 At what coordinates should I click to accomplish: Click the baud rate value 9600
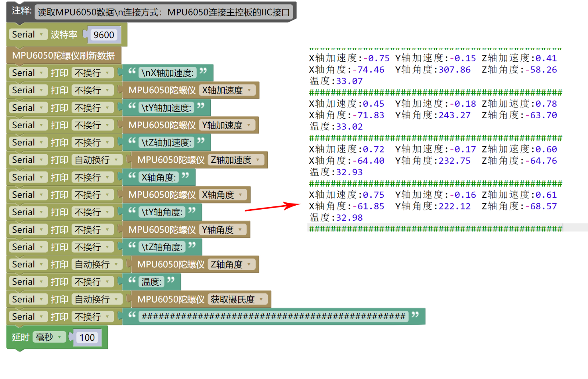coord(104,35)
